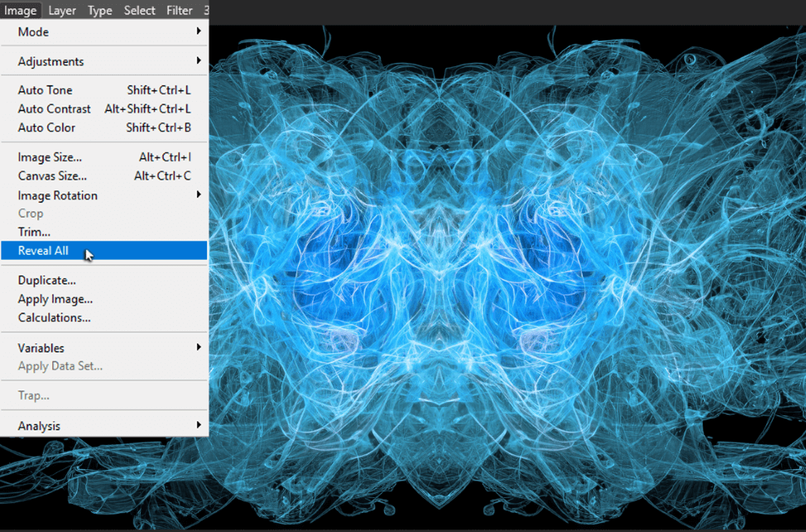Open the Calculations dialog
The width and height of the screenshot is (806, 532).
click(55, 318)
